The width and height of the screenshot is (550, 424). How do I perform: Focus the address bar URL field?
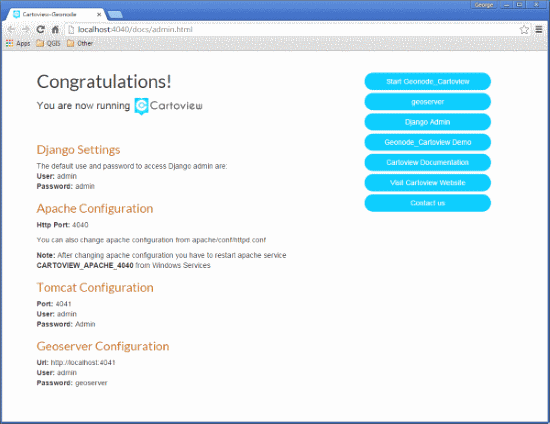click(291, 29)
